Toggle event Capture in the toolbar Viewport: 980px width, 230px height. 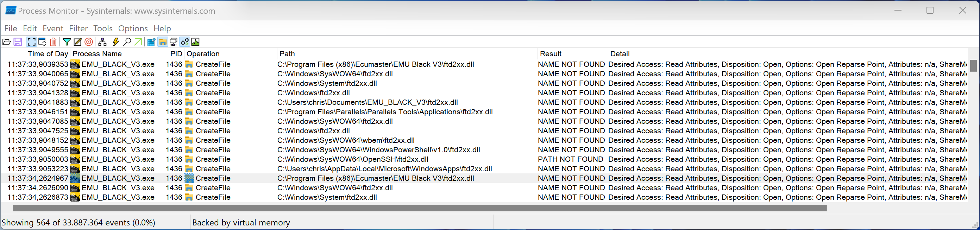point(32,42)
